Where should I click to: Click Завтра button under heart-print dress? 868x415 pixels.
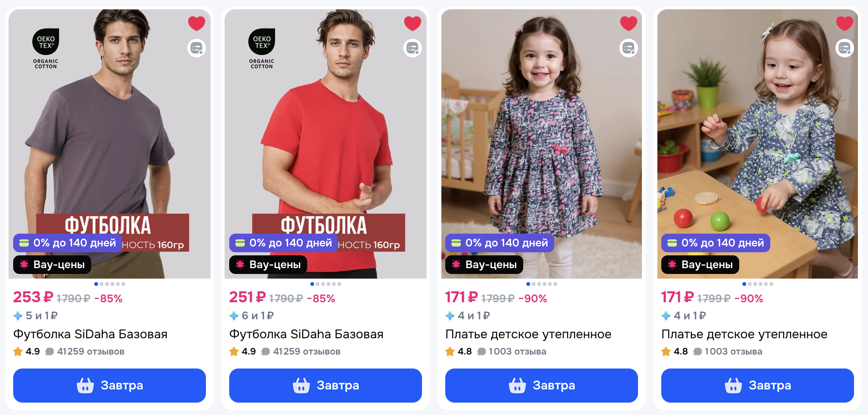[541, 385]
